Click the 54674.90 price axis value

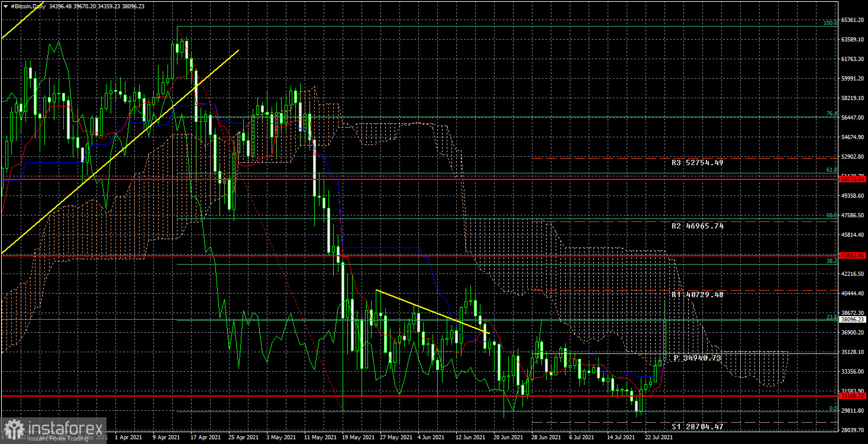[x=853, y=137]
